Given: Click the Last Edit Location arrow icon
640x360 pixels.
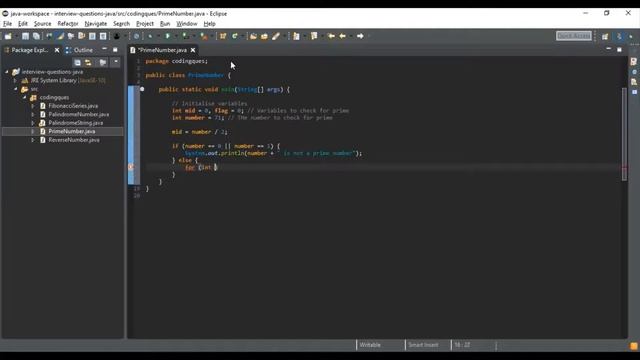Looking at the screenshot, I should 331,36.
